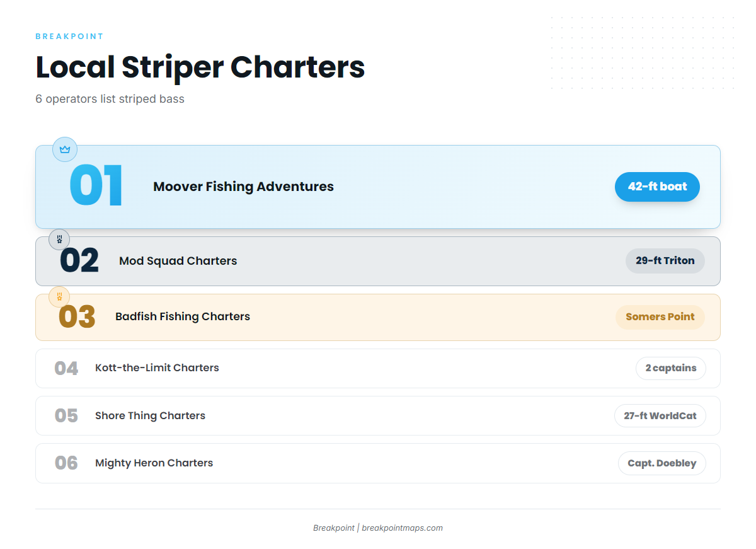Open Mod Squad Charters entry
The height and width of the screenshot is (549, 756).
[x=178, y=261]
